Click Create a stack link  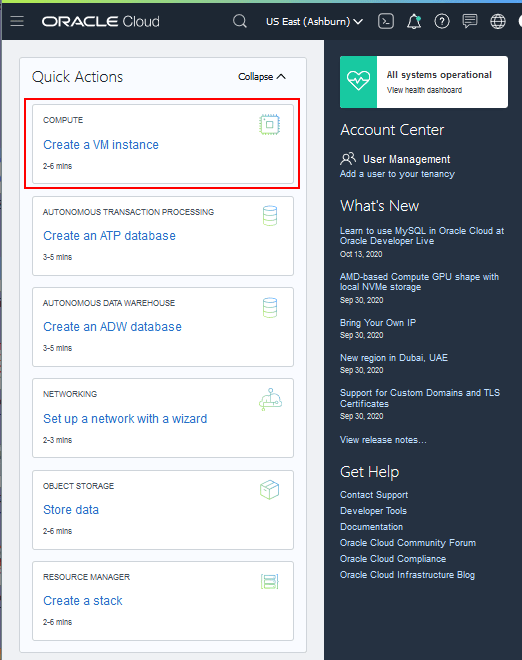(x=83, y=601)
